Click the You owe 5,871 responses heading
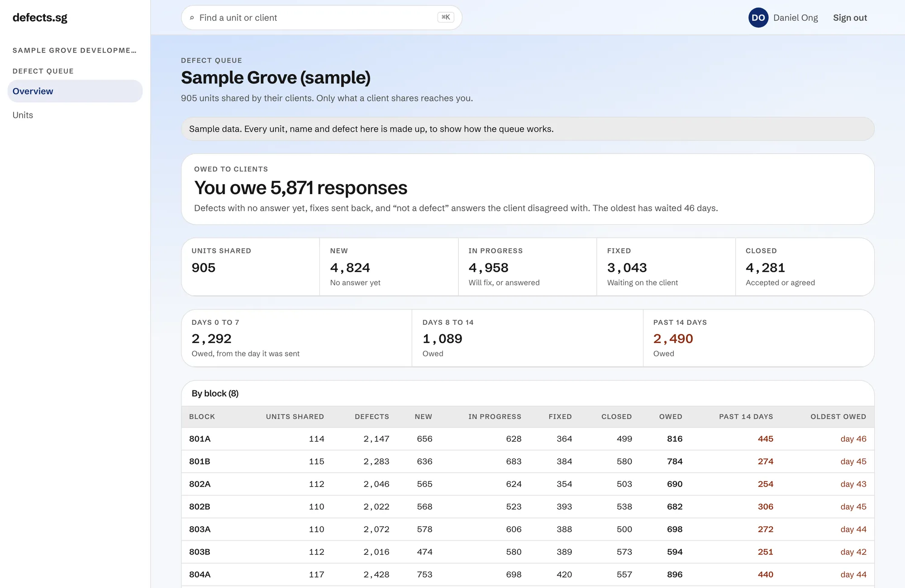This screenshot has height=588, width=905. [300, 188]
